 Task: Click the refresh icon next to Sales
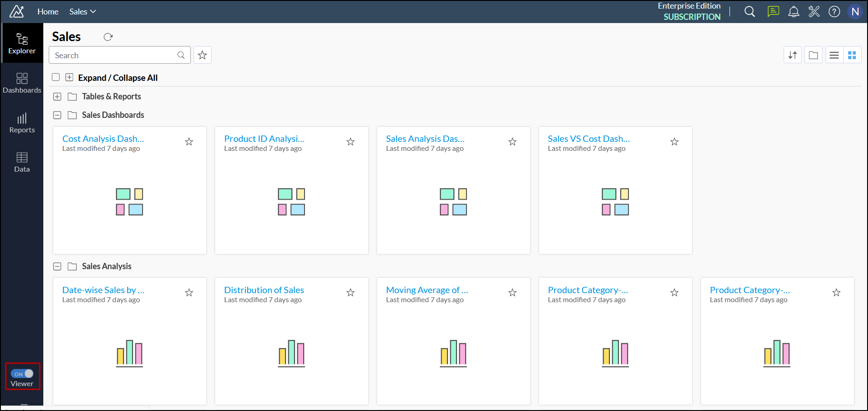(108, 37)
